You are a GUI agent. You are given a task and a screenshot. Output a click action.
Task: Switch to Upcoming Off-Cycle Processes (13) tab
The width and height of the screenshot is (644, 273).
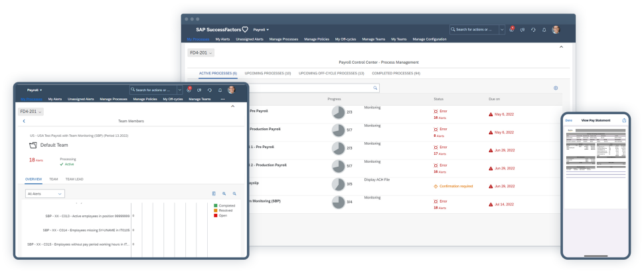tap(331, 73)
